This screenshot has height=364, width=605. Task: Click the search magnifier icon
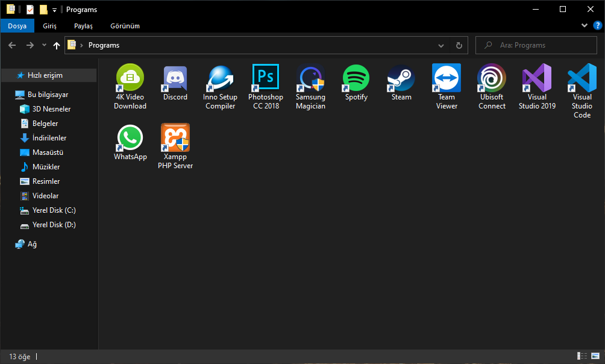pyautogui.click(x=488, y=45)
